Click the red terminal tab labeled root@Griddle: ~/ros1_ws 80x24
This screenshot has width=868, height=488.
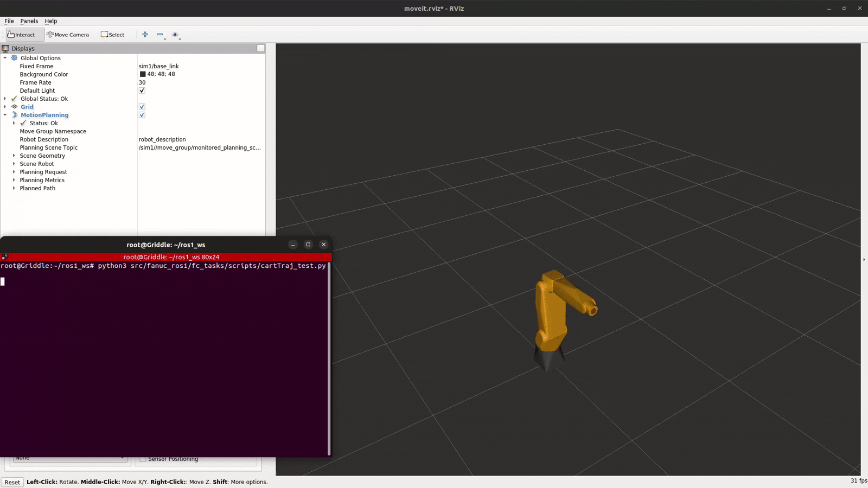166,257
